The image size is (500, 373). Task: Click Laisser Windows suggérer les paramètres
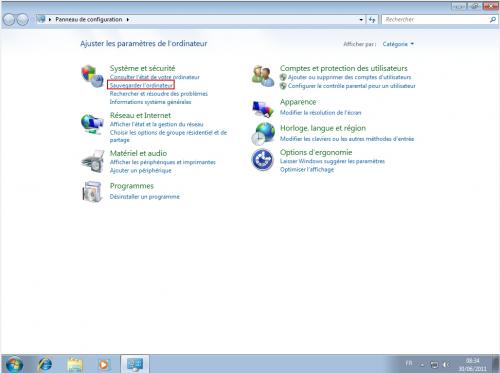[332, 161]
